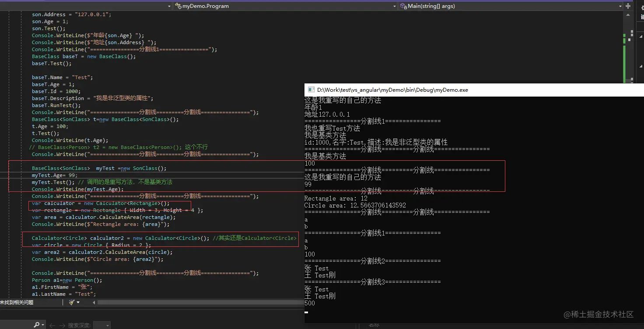Click the 未找到相关问题 status text

click(x=17, y=302)
